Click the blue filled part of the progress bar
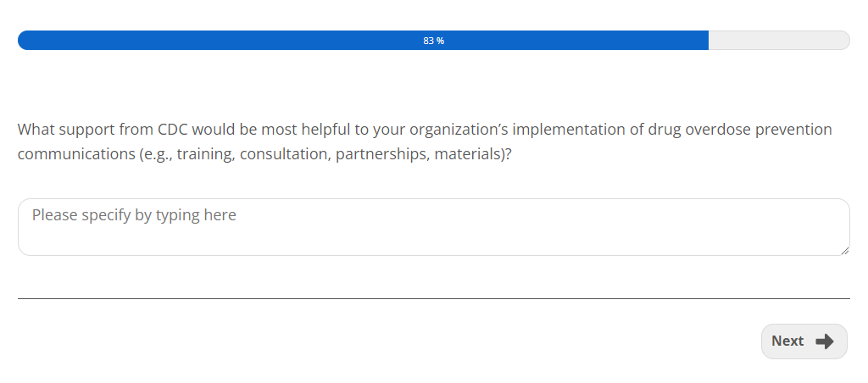 point(254,41)
